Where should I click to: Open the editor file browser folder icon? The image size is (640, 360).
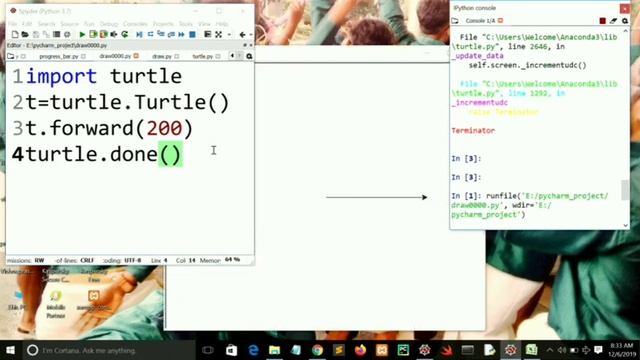tap(11, 56)
